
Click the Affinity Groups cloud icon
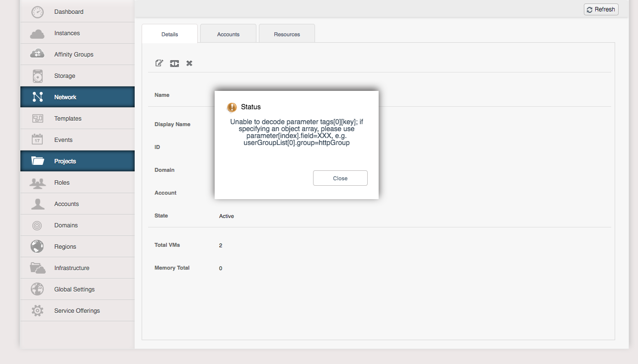[37, 54]
